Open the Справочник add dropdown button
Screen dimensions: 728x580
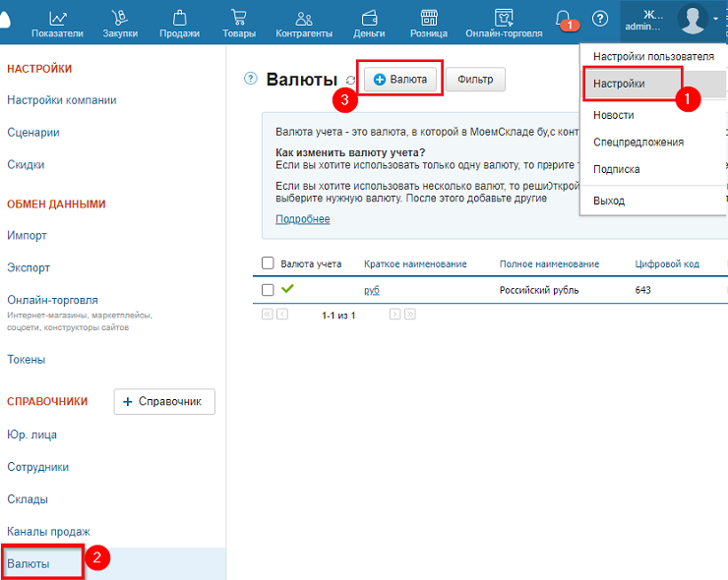(164, 401)
